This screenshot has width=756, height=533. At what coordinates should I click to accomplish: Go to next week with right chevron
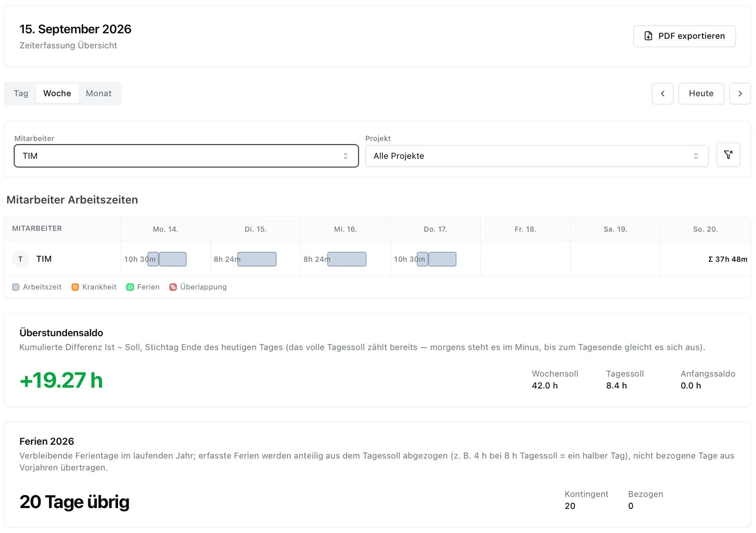740,93
